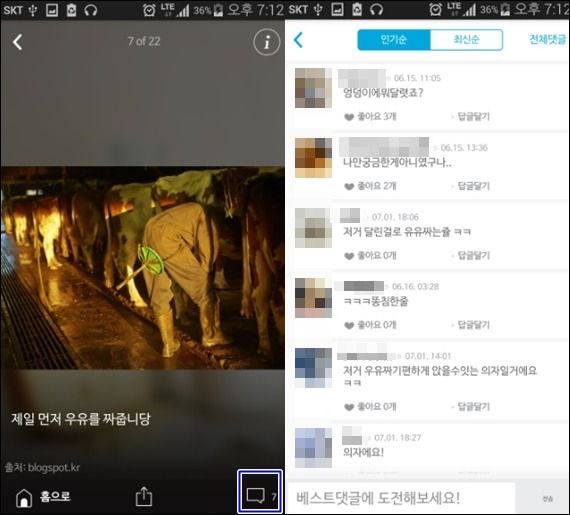Tap the share icon below the photo
The height and width of the screenshot is (515, 570).
point(144,496)
